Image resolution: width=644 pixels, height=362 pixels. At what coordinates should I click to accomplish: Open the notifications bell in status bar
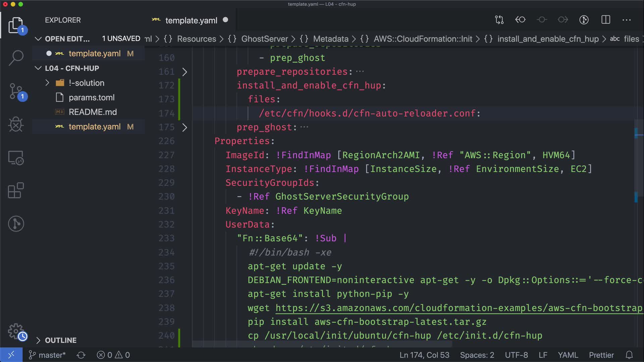tap(629, 355)
